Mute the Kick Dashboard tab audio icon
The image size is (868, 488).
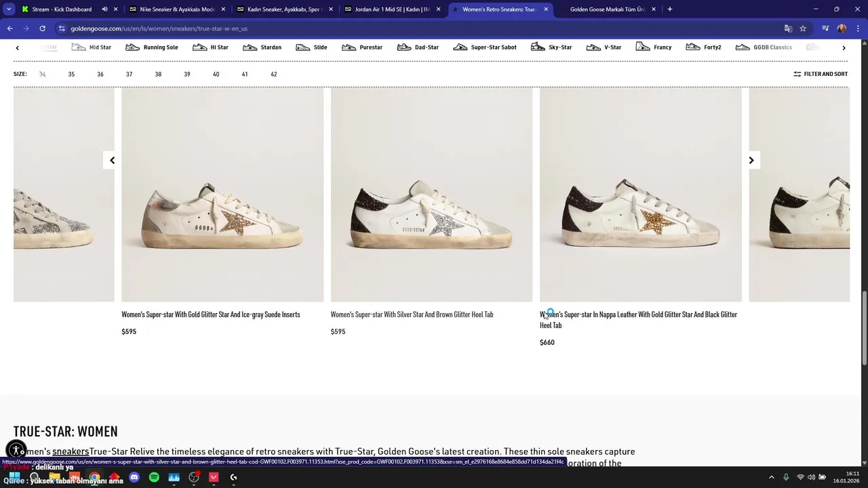click(x=104, y=9)
